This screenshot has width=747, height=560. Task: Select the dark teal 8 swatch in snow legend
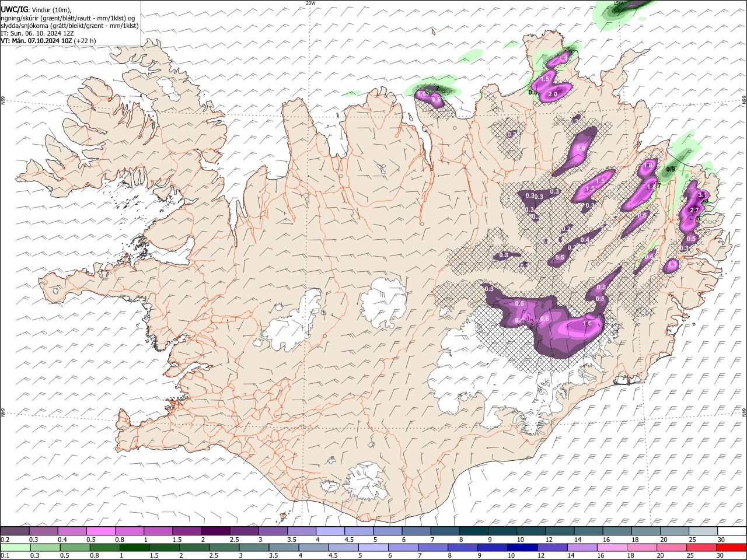coord(473,531)
